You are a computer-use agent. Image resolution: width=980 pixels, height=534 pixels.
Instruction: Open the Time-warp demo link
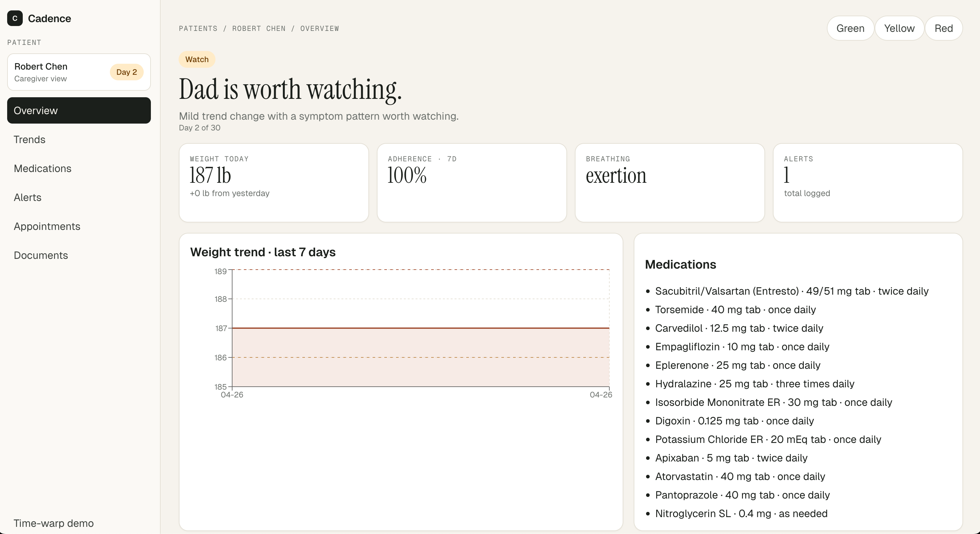pos(54,523)
